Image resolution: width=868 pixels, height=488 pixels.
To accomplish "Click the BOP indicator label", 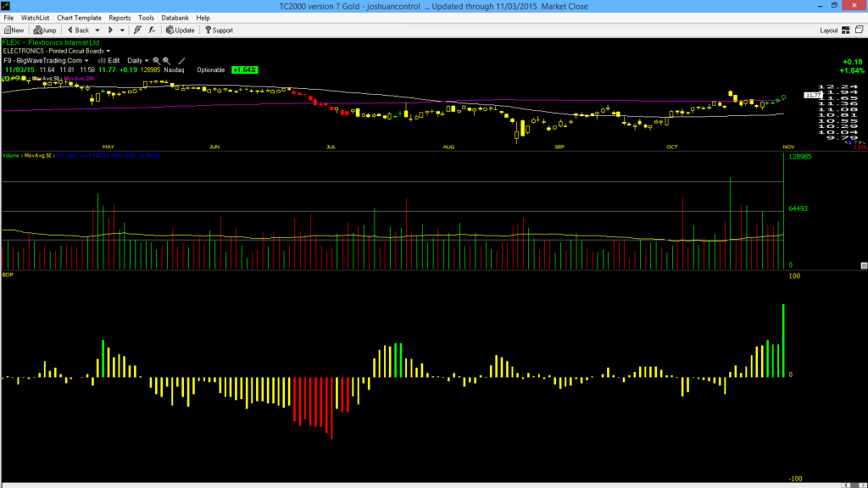I will coord(8,275).
